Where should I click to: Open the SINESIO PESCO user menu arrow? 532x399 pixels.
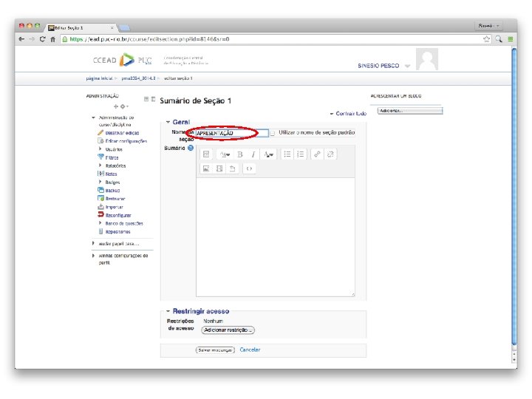[407, 66]
